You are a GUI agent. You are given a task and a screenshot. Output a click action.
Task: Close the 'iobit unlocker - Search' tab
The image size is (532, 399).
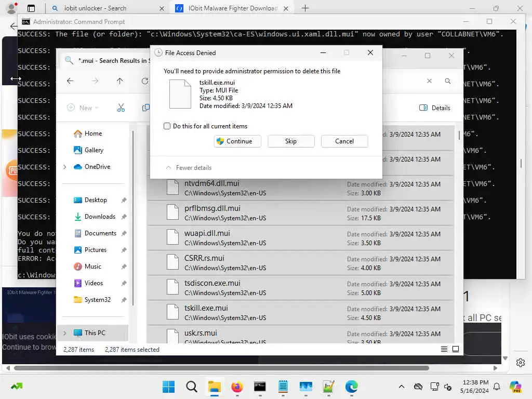coord(162,8)
